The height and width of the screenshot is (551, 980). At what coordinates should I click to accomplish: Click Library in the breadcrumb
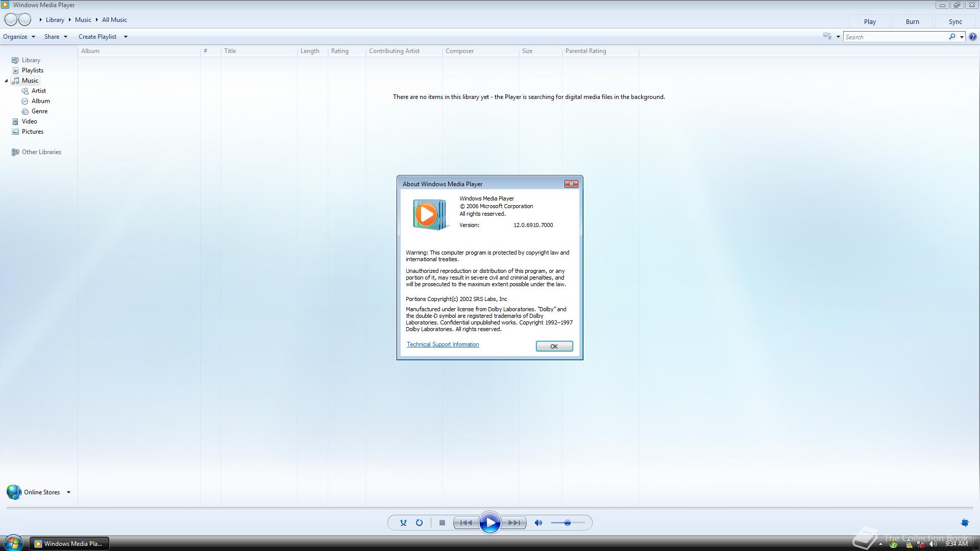tap(55, 20)
